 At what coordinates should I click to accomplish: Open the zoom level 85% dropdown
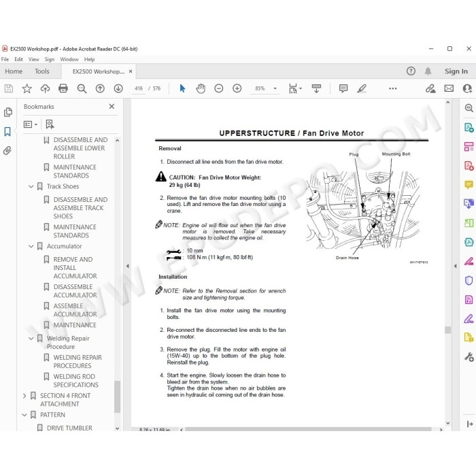[275, 88]
